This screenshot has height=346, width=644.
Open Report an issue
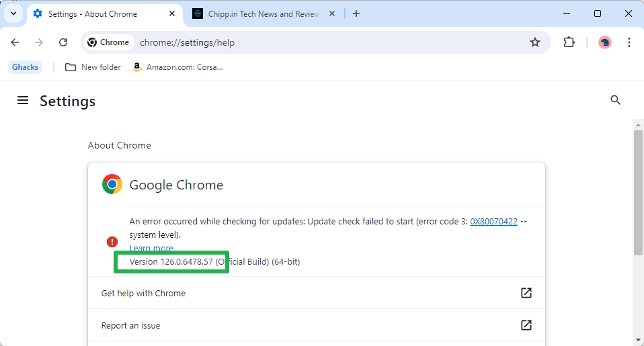317,325
